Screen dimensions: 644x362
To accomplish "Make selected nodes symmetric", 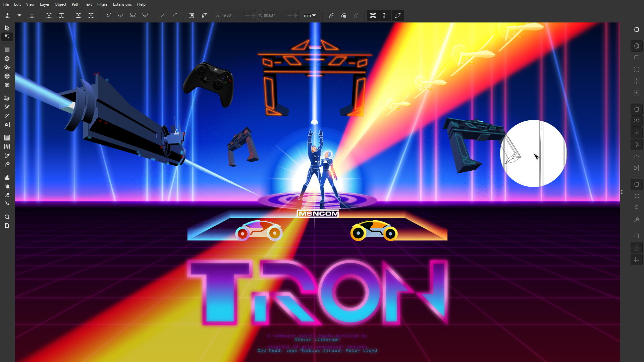I will (133, 15).
